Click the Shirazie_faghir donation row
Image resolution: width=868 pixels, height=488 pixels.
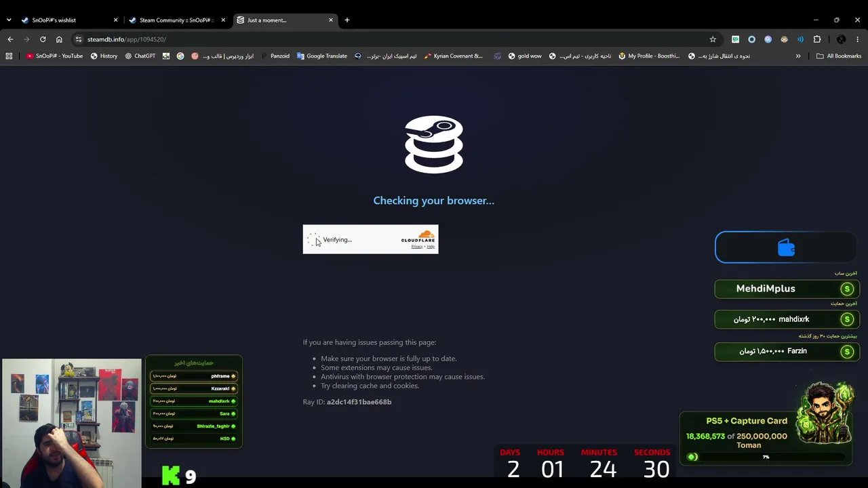[x=194, y=426]
